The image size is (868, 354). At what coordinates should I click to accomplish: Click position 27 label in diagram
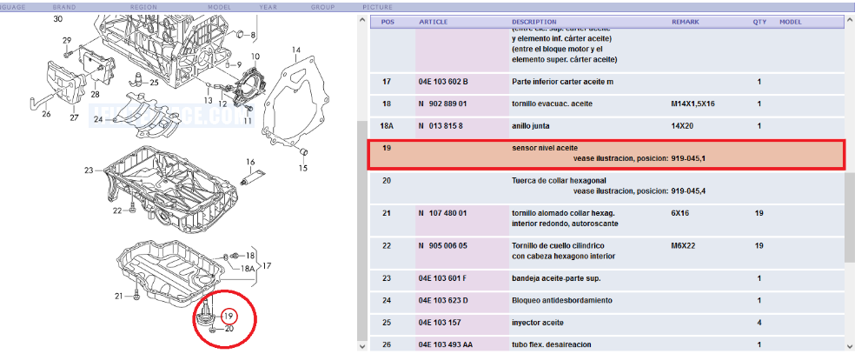click(x=75, y=118)
